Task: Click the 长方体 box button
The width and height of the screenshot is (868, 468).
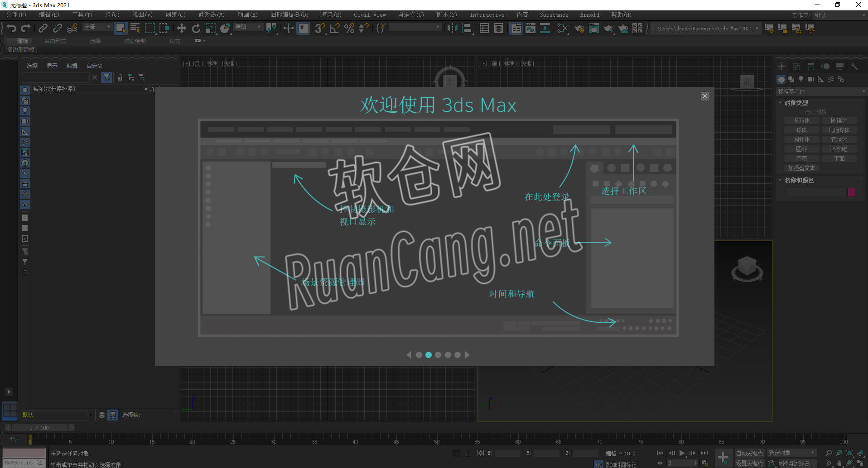Action: (x=801, y=121)
